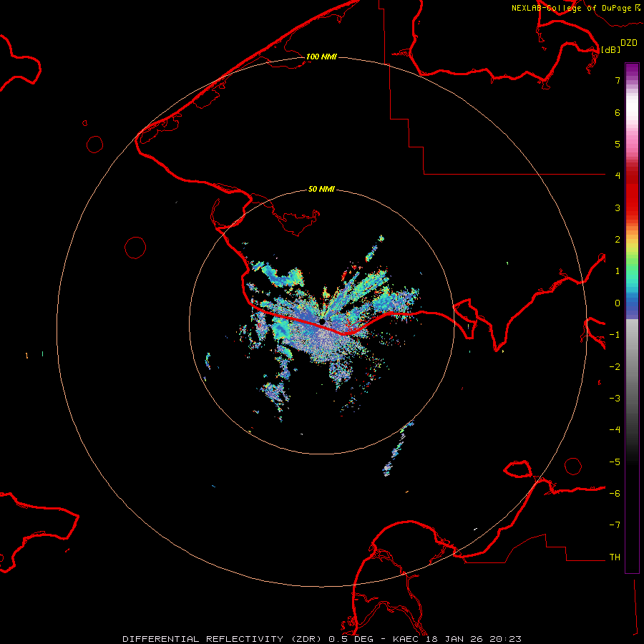Click the '18 JAN 26 20:23' timestamp
644x644 pixels.
(473, 639)
